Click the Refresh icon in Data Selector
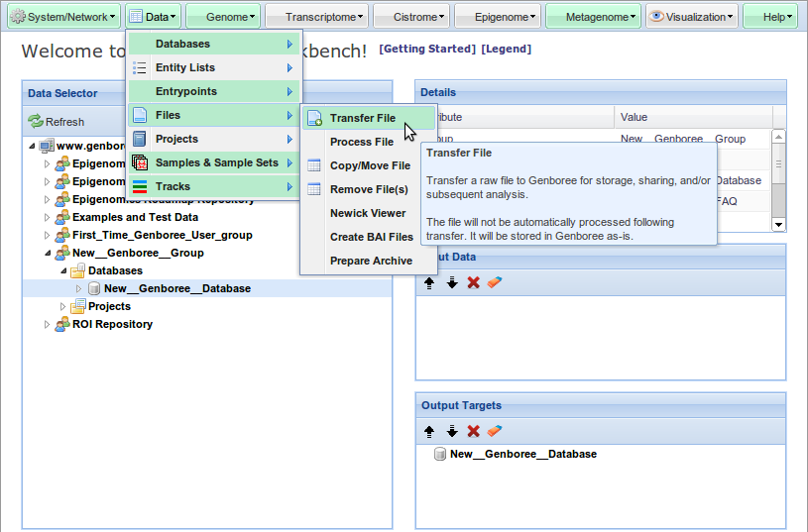Viewport: 808px width, 532px height. 36,122
